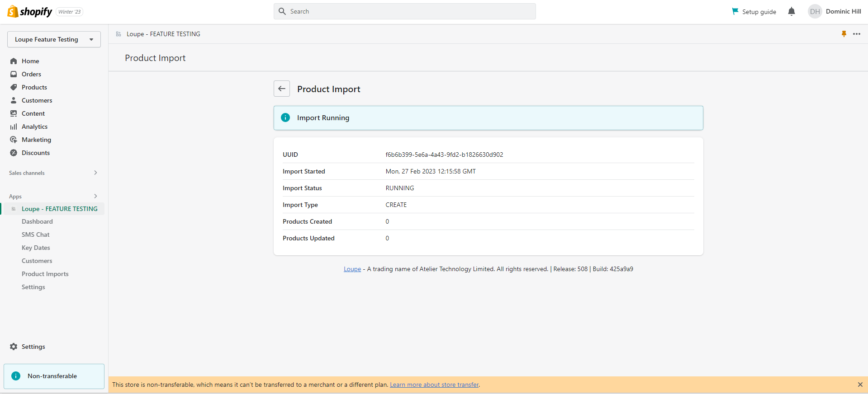Open the Setup guide
Viewport: 868px width, 394px height.
click(x=754, y=12)
